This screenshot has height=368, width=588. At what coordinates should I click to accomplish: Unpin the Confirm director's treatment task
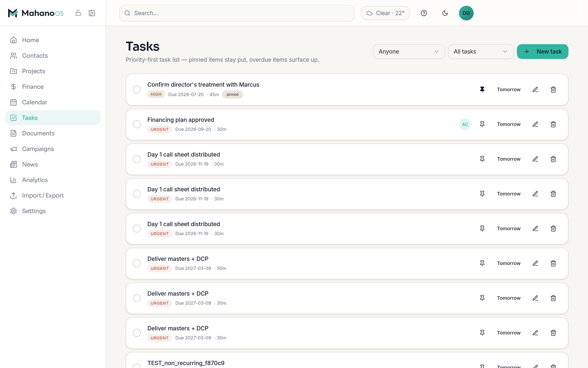click(482, 90)
